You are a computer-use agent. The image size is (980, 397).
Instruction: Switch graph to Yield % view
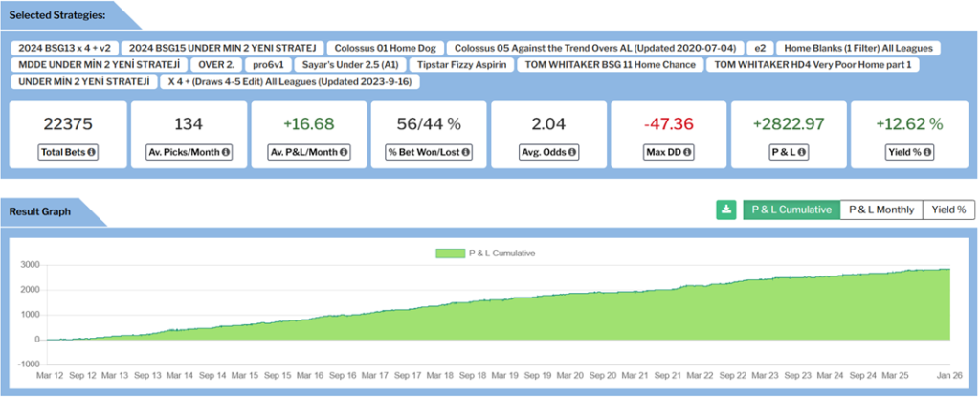pyautogui.click(x=949, y=210)
